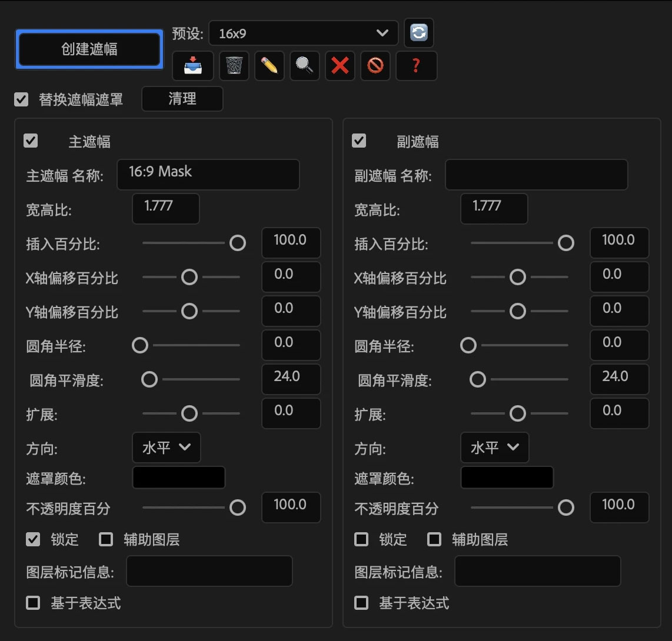The width and height of the screenshot is (672, 641).
Task: Expand the 方向 dropdown in the 副遮幅 panel
Action: pyautogui.click(x=494, y=448)
